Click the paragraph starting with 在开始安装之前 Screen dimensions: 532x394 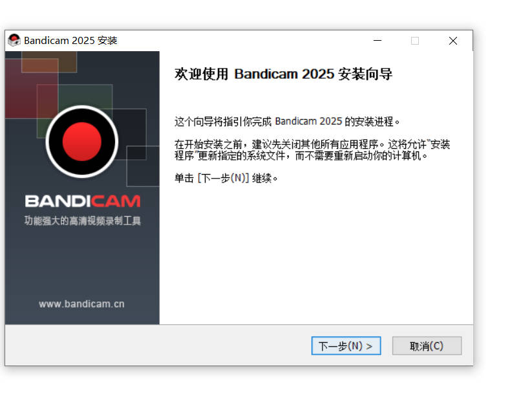click(312, 150)
